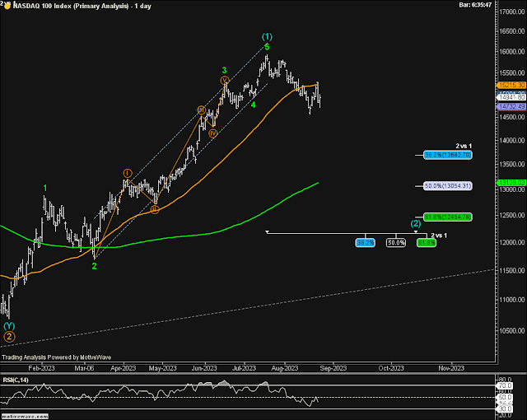Click the orange circled IV wave marker

point(212,133)
